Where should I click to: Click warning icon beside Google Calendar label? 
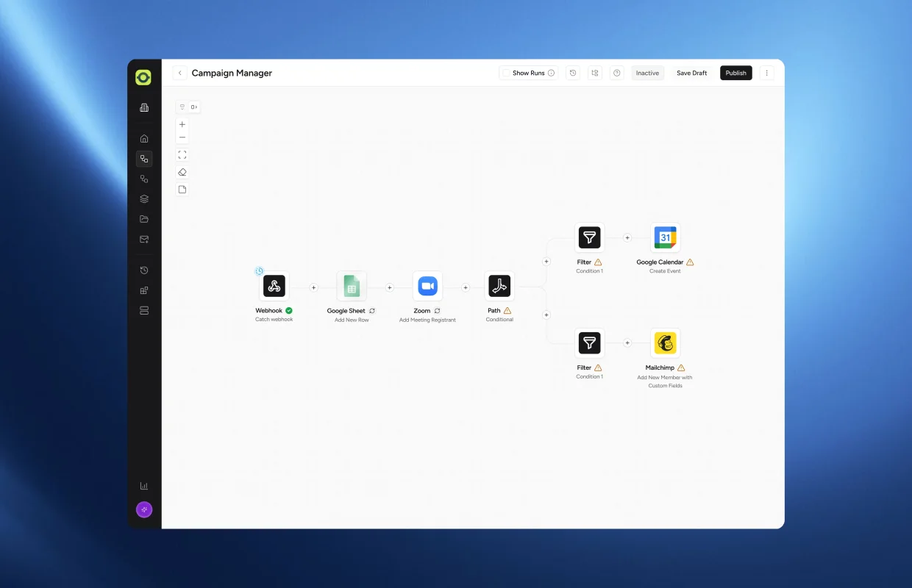click(690, 262)
